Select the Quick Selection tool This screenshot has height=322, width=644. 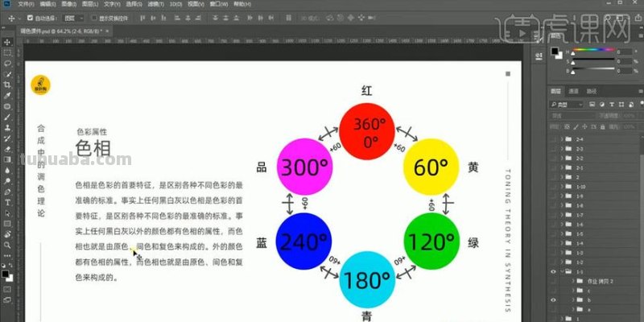[7, 74]
